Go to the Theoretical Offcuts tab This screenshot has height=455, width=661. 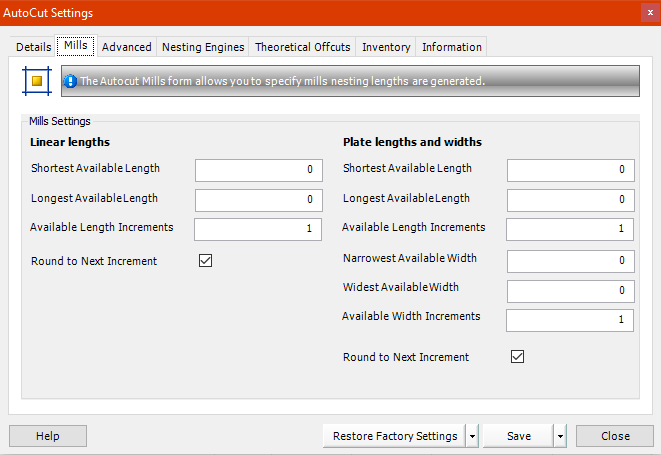(x=303, y=47)
